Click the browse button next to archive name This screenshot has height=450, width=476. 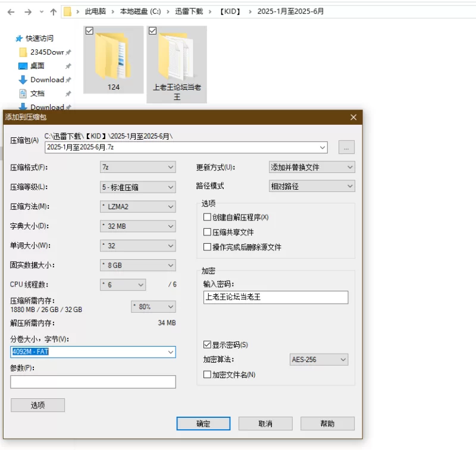(x=347, y=147)
